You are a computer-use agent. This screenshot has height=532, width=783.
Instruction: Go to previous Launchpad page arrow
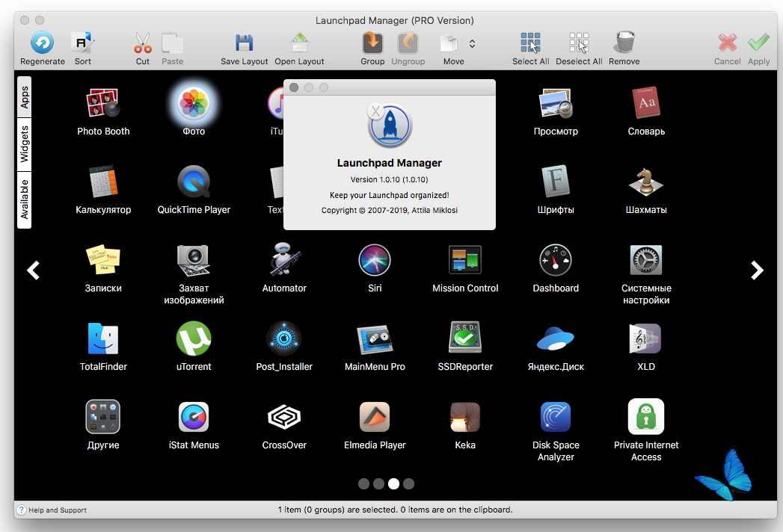[x=33, y=270]
